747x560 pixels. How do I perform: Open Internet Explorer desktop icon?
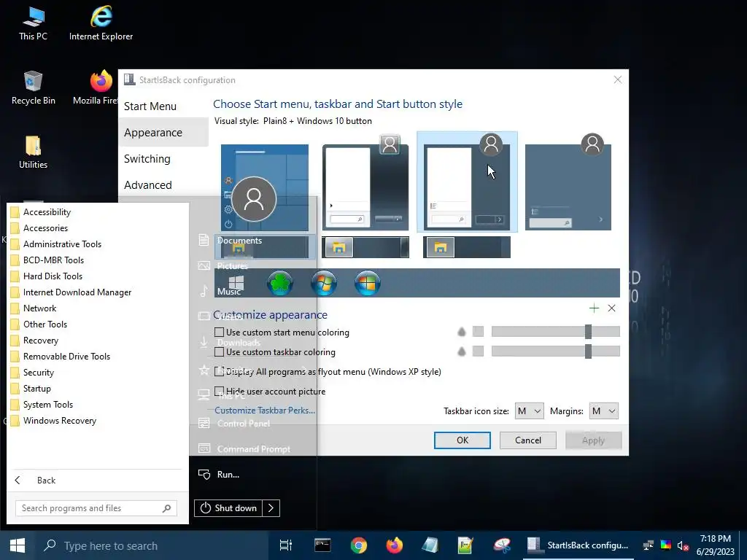tap(101, 23)
